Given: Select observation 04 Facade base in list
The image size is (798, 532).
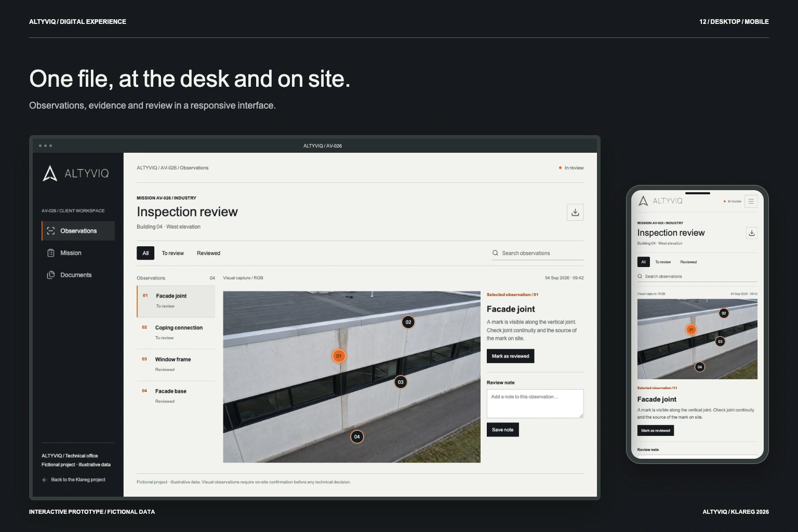Looking at the screenshot, I should [x=176, y=396].
